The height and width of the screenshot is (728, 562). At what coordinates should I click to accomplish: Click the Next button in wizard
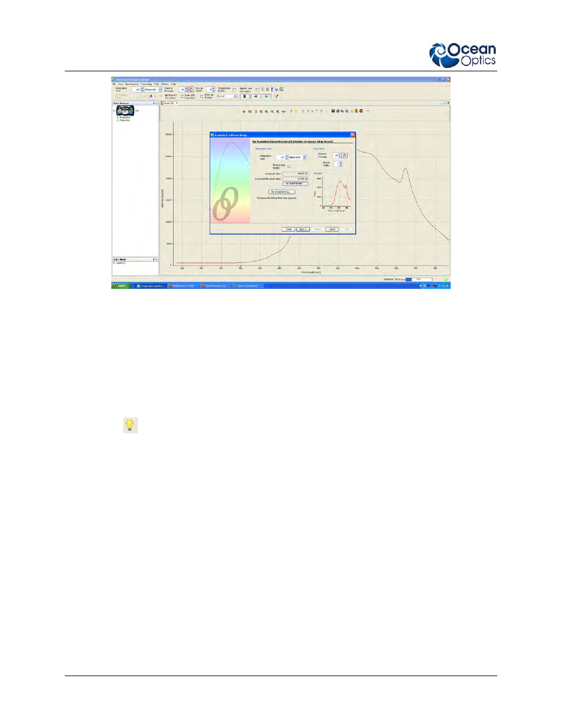(303, 229)
